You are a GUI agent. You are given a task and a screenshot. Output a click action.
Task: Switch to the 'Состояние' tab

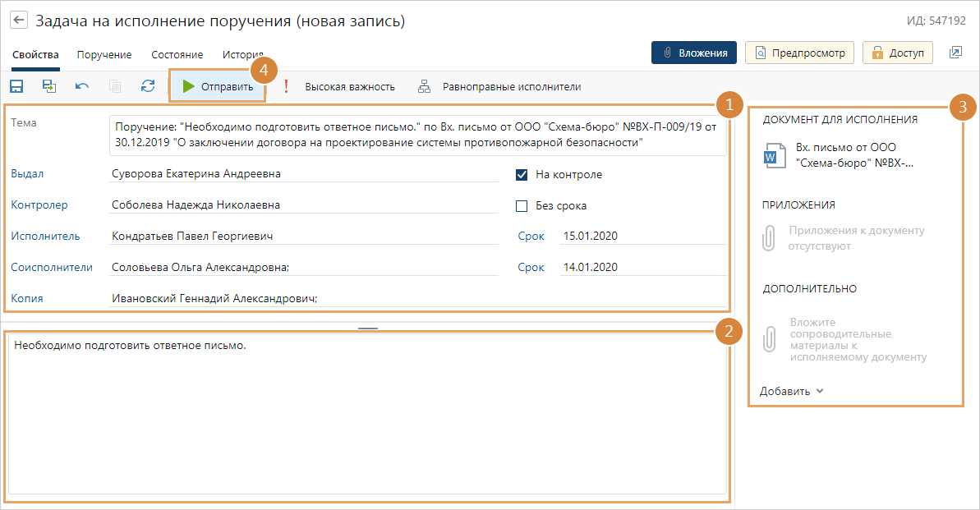point(177,55)
